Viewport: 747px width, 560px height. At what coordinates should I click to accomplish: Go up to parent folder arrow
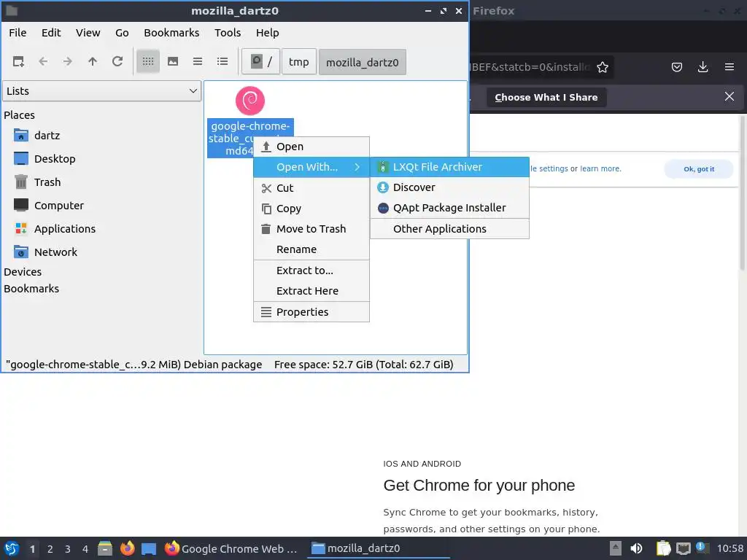coord(93,61)
